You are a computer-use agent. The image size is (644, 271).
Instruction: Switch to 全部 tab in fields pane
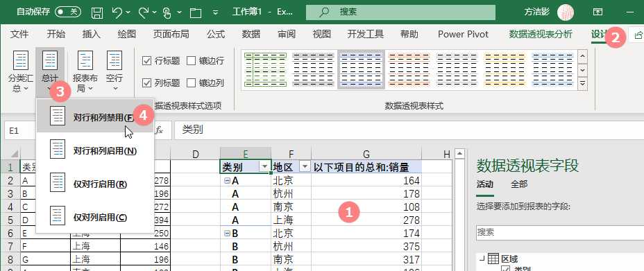click(519, 184)
